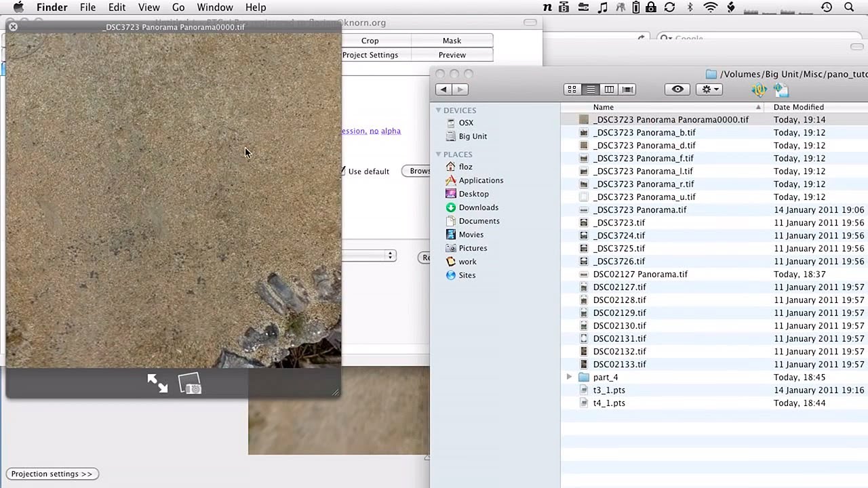868x488 pixels.
Task: Collapse the DEVICES sidebar section
Action: pos(439,110)
